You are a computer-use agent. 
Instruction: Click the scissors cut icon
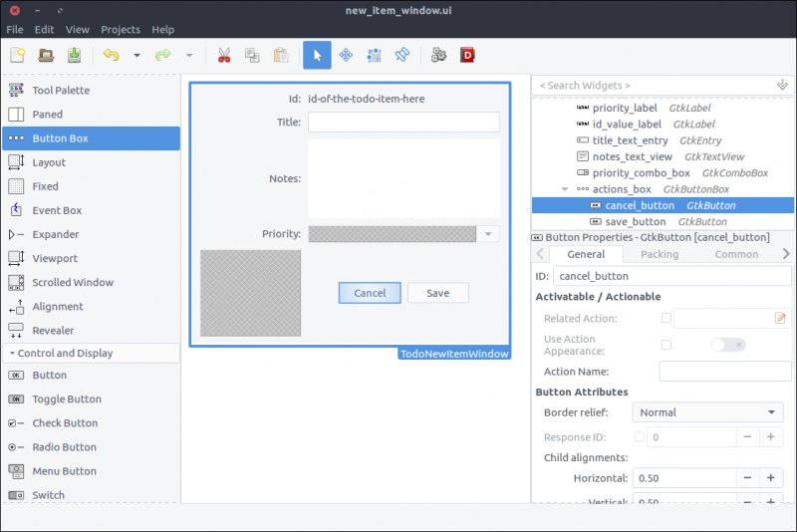pyautogui.click(x=224, y=56)
